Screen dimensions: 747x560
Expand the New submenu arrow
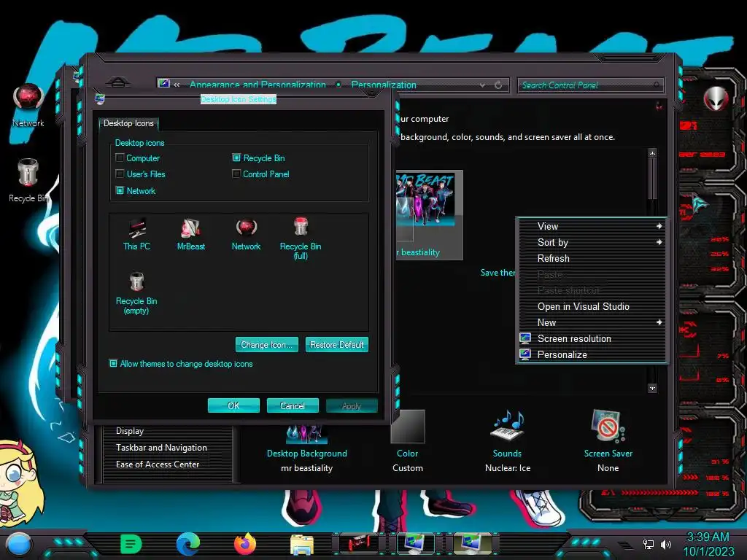(x=659, y=322)
